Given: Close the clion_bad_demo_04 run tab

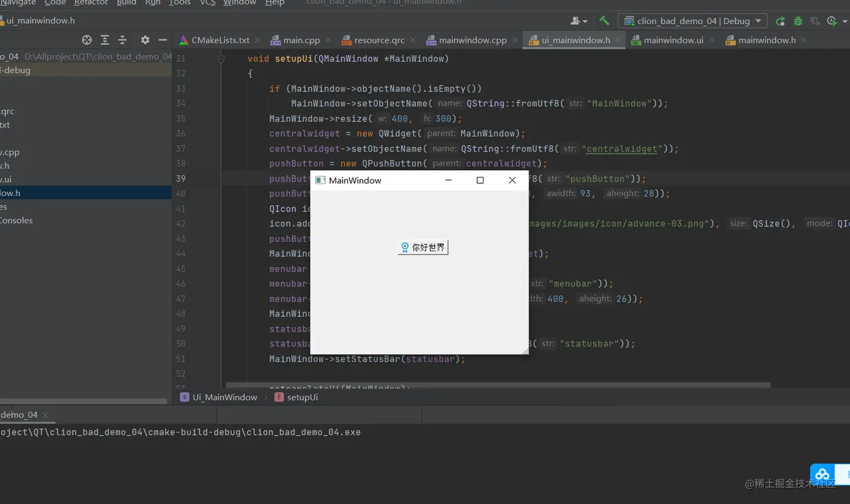Looking at the screenshot, I should click(46, 415).
